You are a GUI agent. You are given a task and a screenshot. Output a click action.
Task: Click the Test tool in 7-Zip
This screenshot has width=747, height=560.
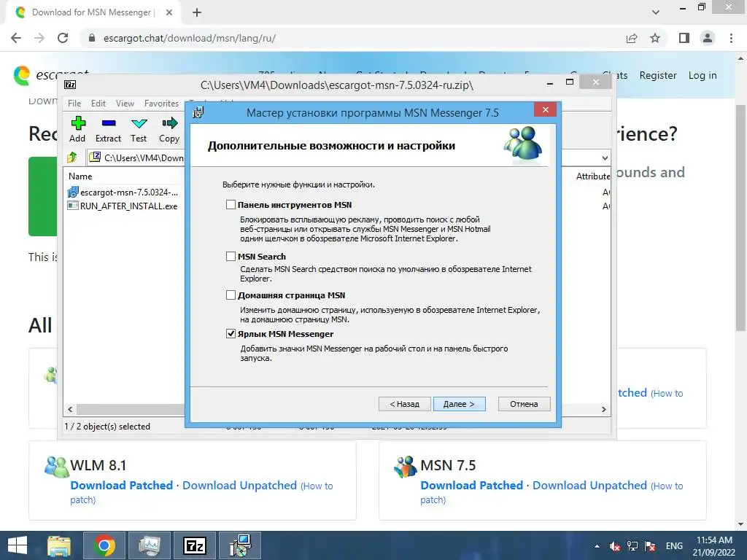(x=139, y=129)
